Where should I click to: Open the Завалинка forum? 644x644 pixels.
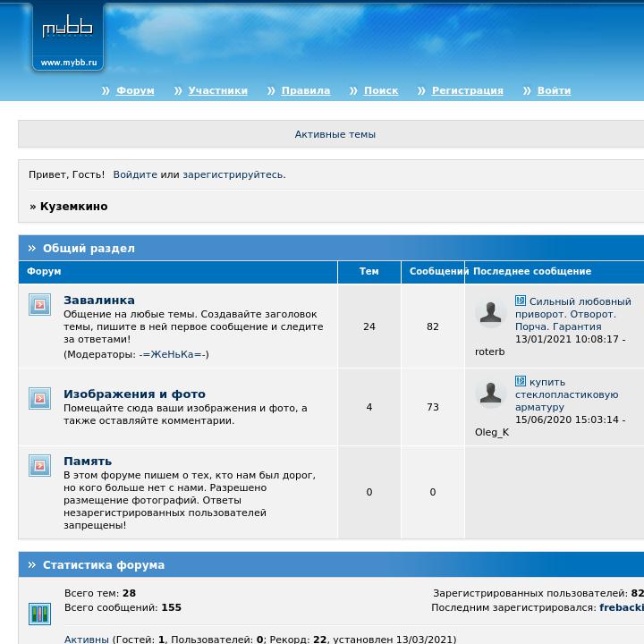pyautogui.click(x=99, y=301)
